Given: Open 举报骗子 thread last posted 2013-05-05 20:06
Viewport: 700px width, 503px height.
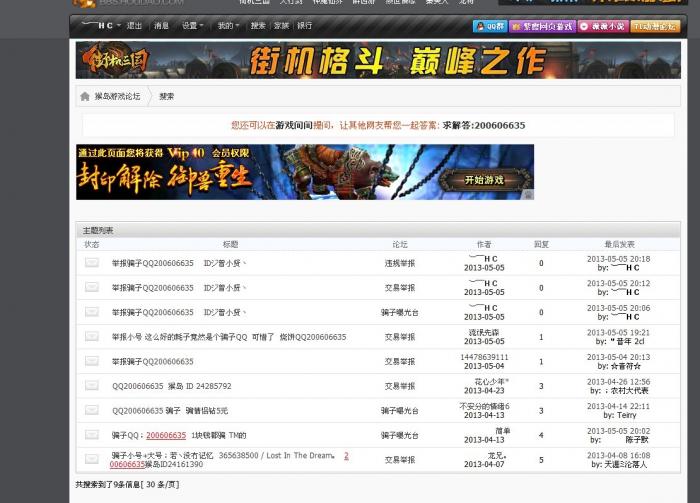Looking at the screenshot, I should click(179, 312).
